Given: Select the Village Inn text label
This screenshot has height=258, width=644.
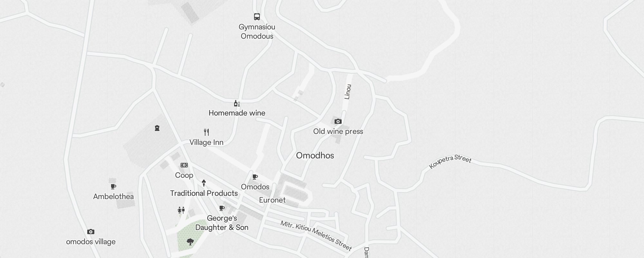Looking at the screenshot, I should (206, 142).
